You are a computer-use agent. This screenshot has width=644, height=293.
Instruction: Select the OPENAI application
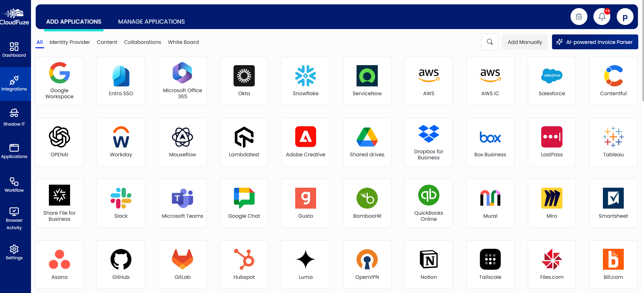59,142
